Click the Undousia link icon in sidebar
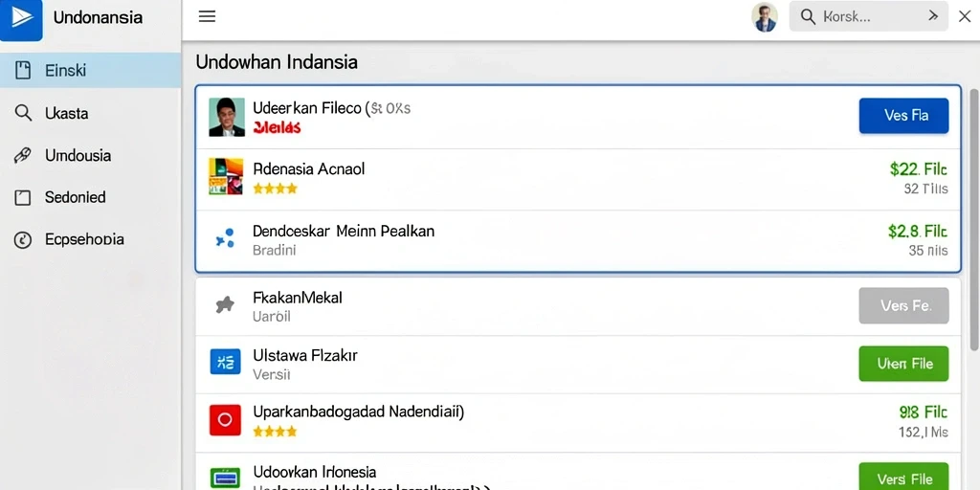 pyautogui.click(x=23, y=156)
